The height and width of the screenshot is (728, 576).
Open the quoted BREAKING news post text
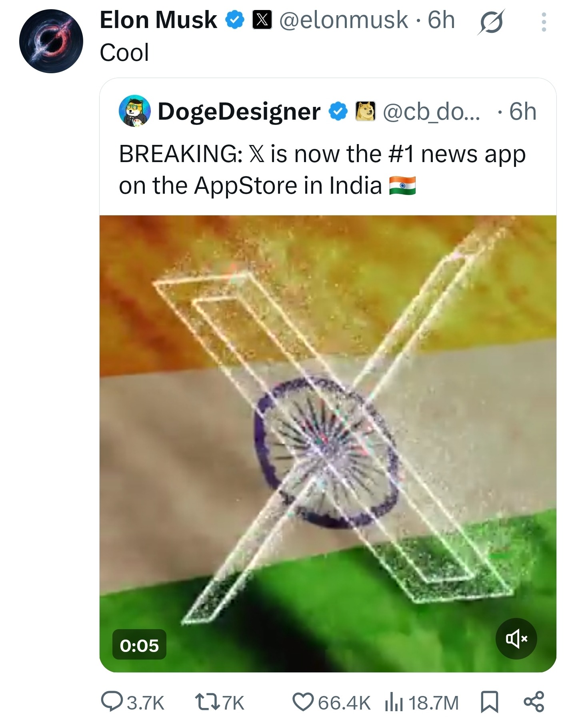click(x=322, y=170)
